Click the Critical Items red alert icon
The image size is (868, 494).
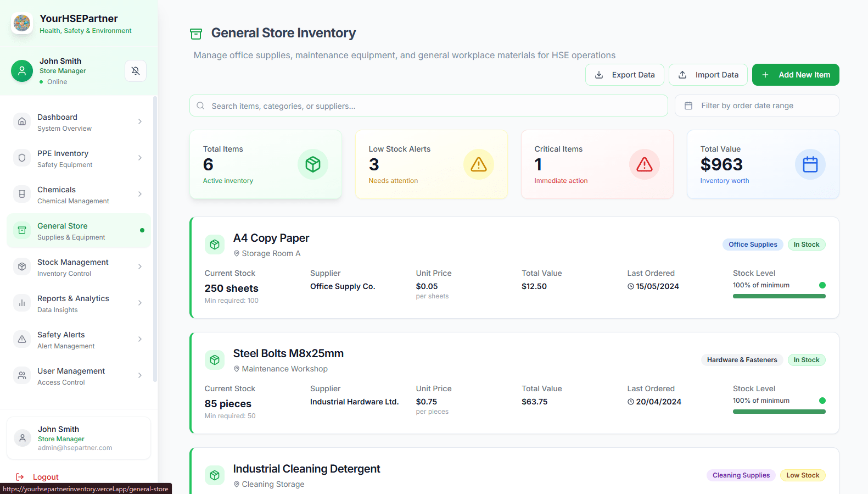[645, 164]
